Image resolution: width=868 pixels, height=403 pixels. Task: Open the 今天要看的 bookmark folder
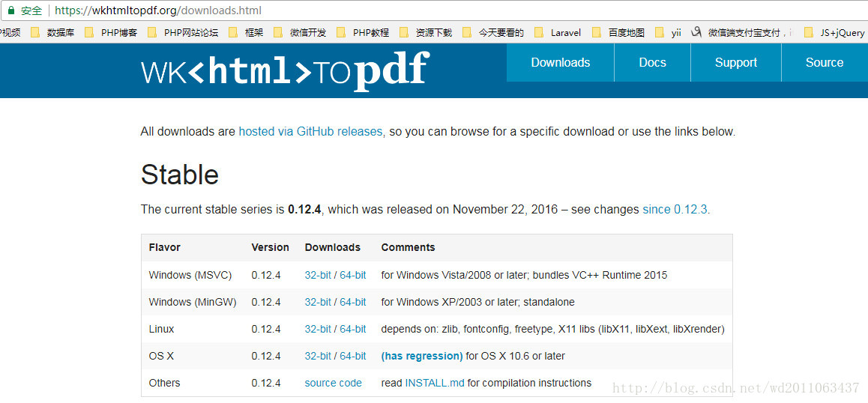click(x=493, y=33)
